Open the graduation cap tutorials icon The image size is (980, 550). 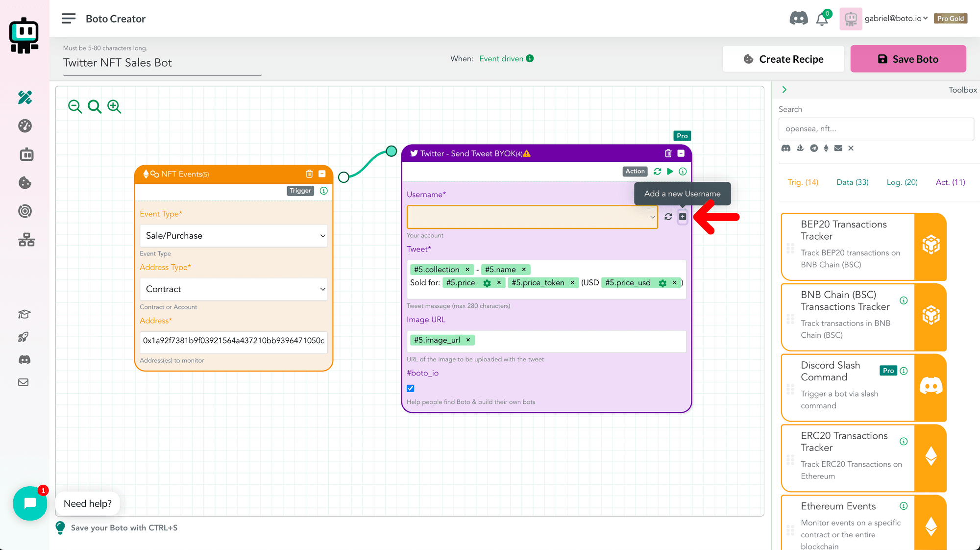24,314
